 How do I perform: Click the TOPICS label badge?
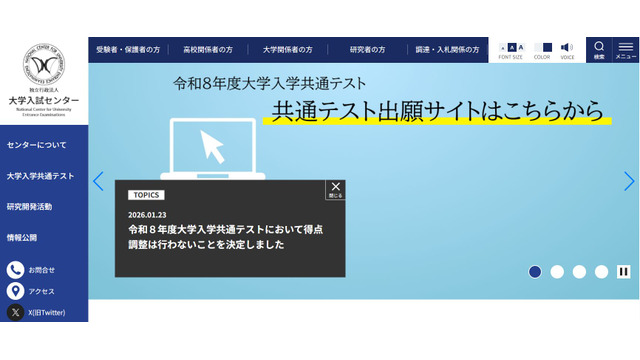click(x=146, y=195)
